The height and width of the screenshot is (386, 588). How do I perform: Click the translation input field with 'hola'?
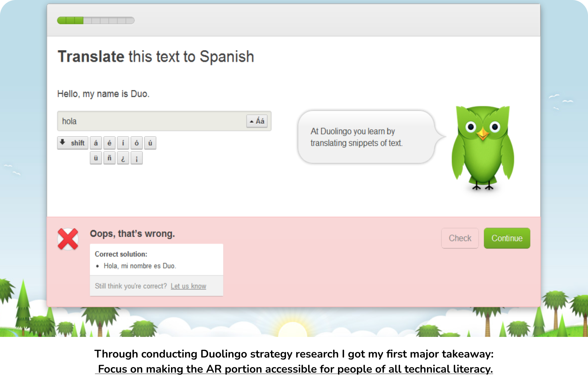[x=164, y=121]
